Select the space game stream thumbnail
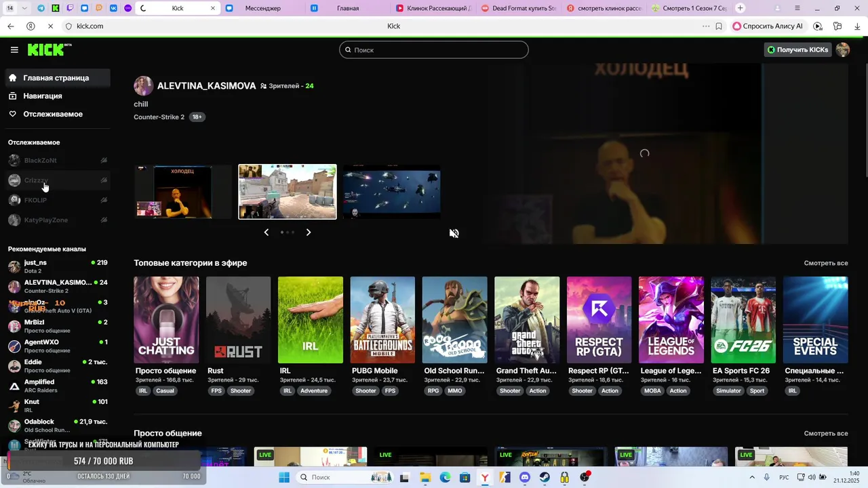Screen dimensions: 868x488 (392, 192)
